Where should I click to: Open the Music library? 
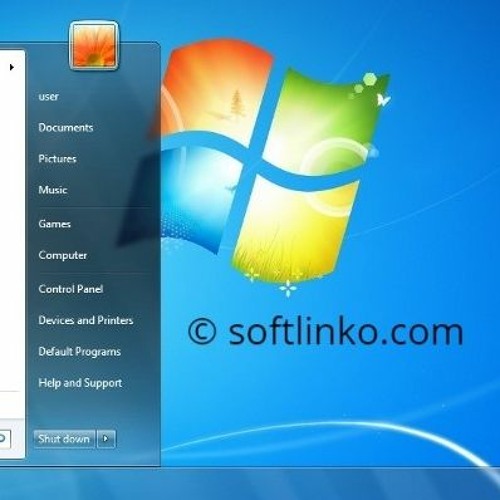click(x=53, y=190)
